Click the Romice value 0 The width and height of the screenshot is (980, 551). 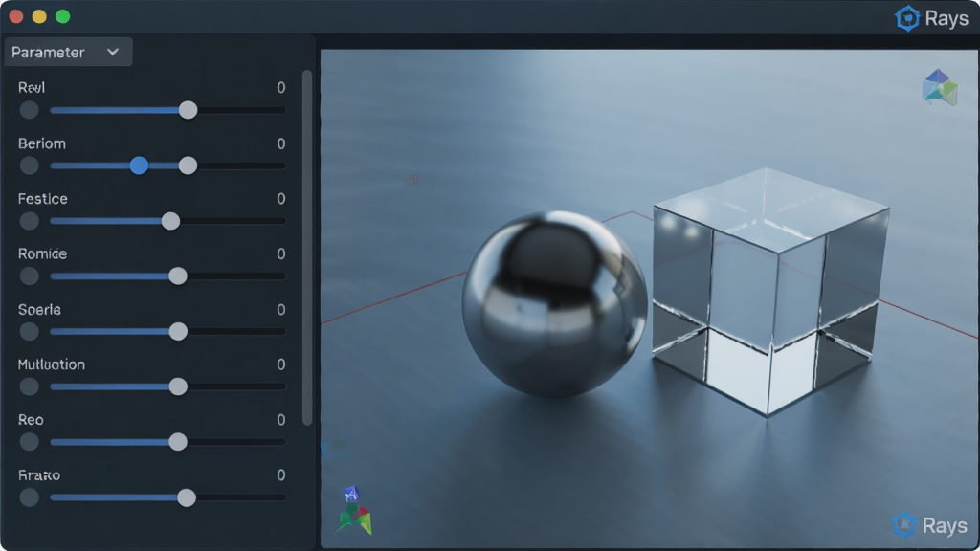[x=281, y=253]
